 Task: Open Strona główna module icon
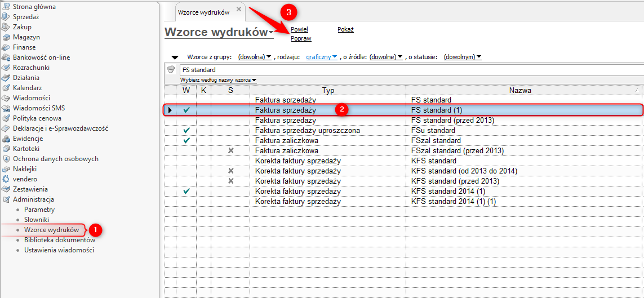coord(6,7)
